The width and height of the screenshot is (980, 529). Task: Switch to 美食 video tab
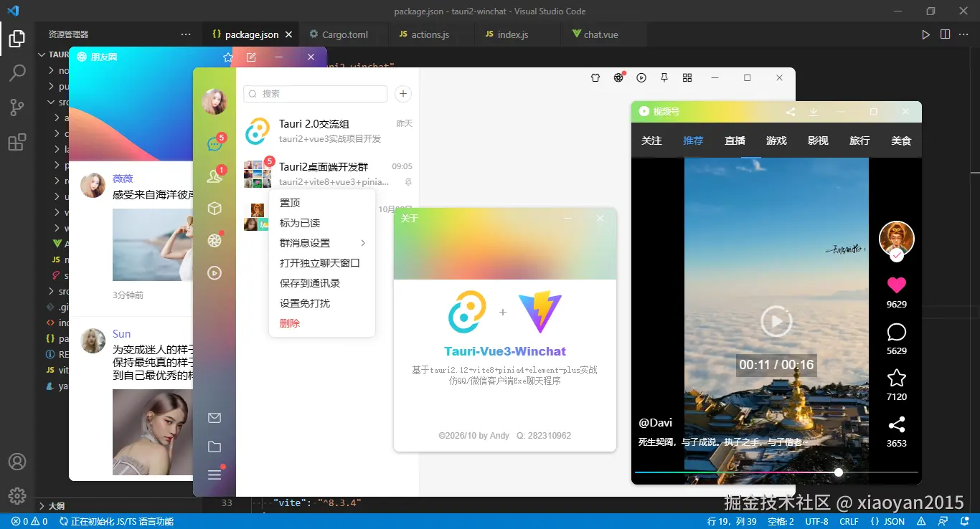[x=901, y=140]
